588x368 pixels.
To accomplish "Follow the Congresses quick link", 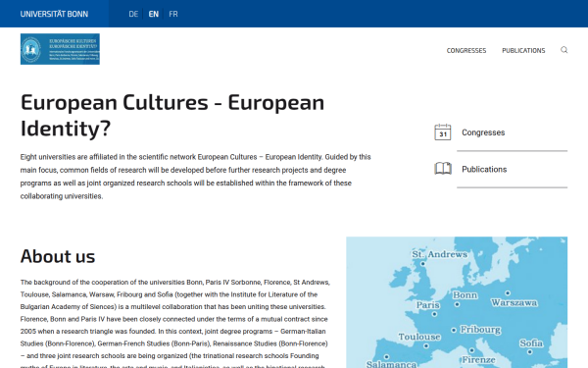I will click(x=483, y=132).
